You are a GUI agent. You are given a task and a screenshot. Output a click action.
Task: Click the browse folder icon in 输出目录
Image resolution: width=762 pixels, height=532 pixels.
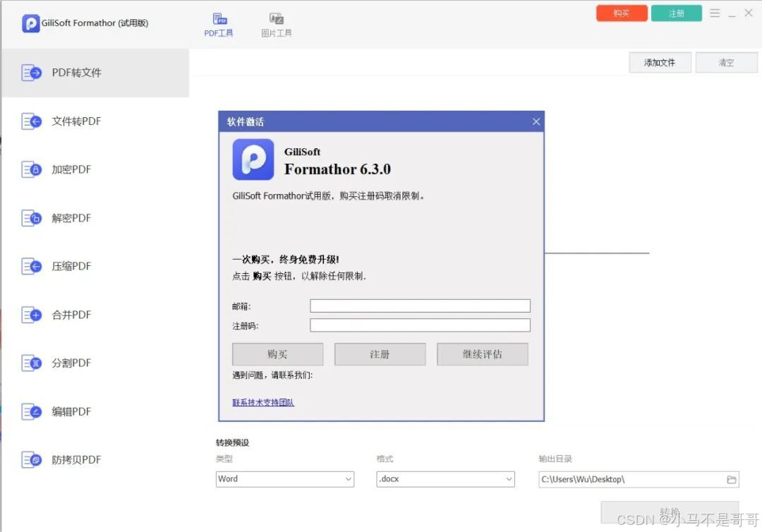[732, 480]
